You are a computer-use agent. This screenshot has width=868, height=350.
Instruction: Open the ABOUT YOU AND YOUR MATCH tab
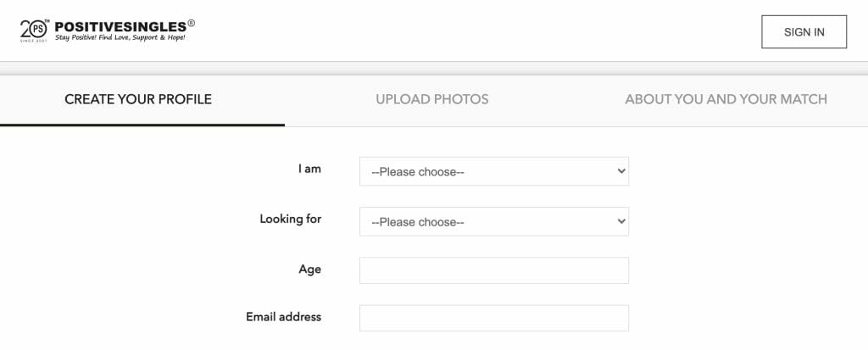point(726,99)
